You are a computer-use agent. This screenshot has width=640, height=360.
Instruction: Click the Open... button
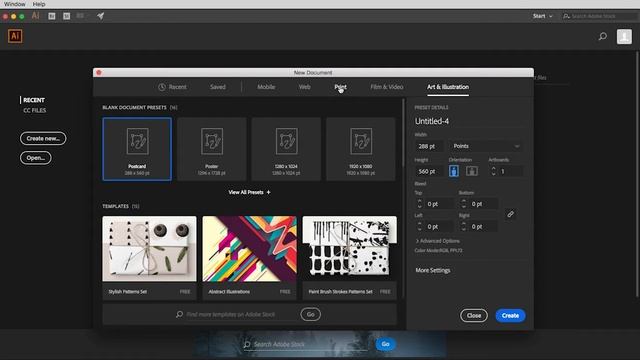36,158
